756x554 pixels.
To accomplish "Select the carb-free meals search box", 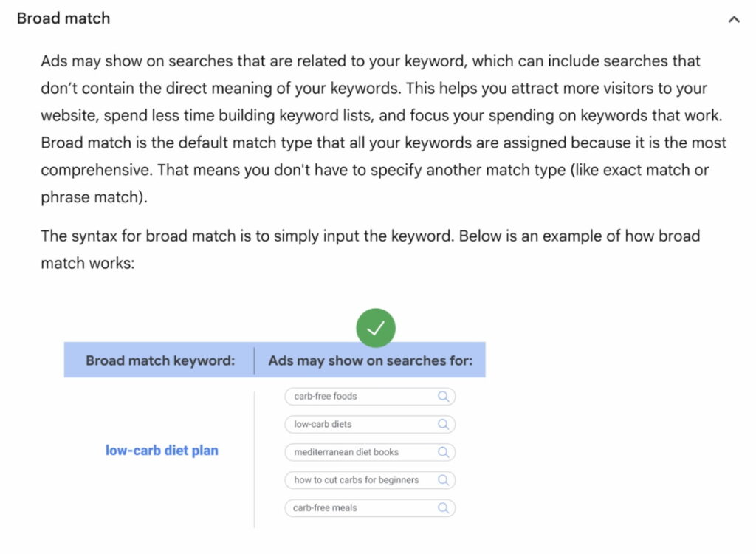I will 362,508.
